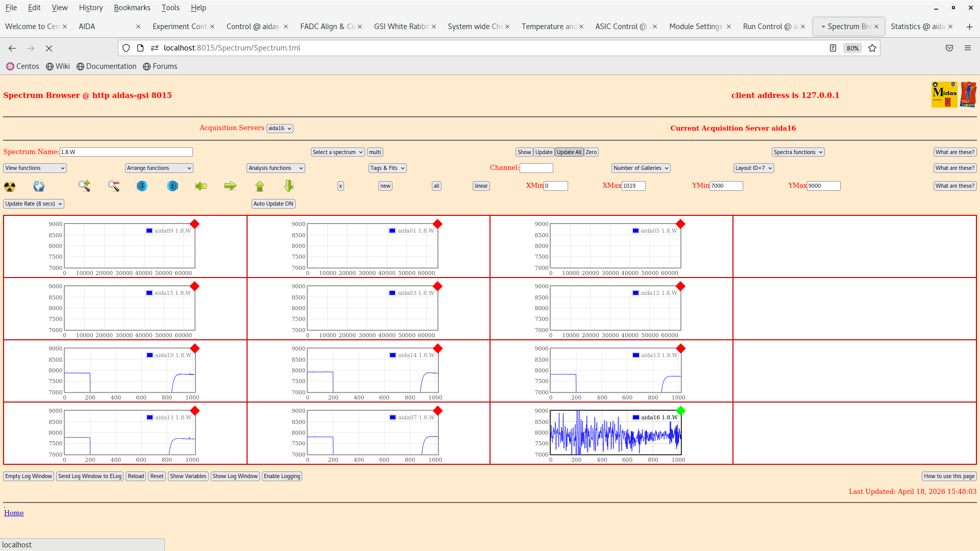
Task: Expand the Update Rate dropdown
Action: pyautogui.click(x=34, y=204)
